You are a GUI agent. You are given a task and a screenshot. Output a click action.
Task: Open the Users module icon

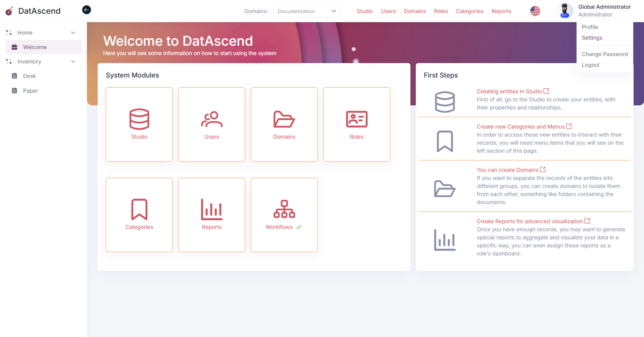coord(212,119)
